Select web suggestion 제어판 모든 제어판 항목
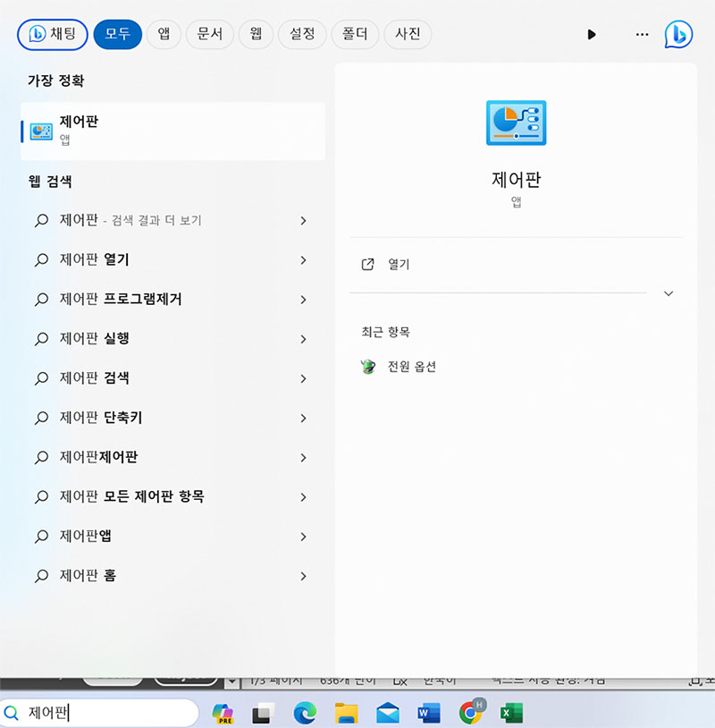Viewport: 715px width, 728px height. tap(172, 496)
